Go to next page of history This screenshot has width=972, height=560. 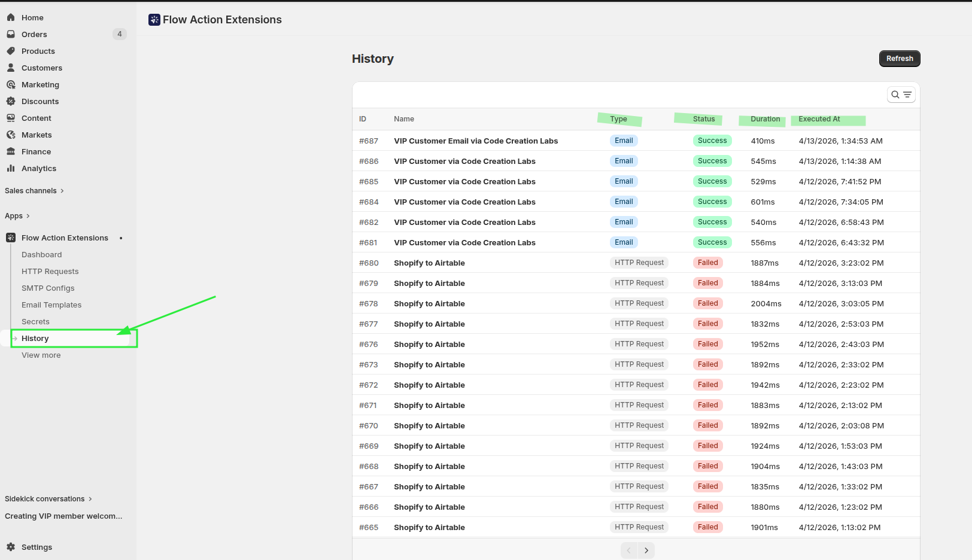pyautogui.click(x=646, y=550)
